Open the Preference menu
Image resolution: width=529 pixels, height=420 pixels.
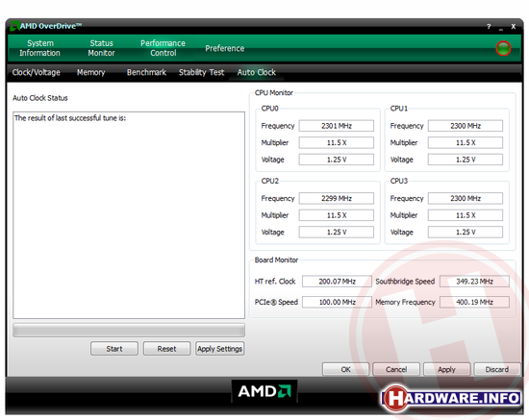[x=225, y=49]
